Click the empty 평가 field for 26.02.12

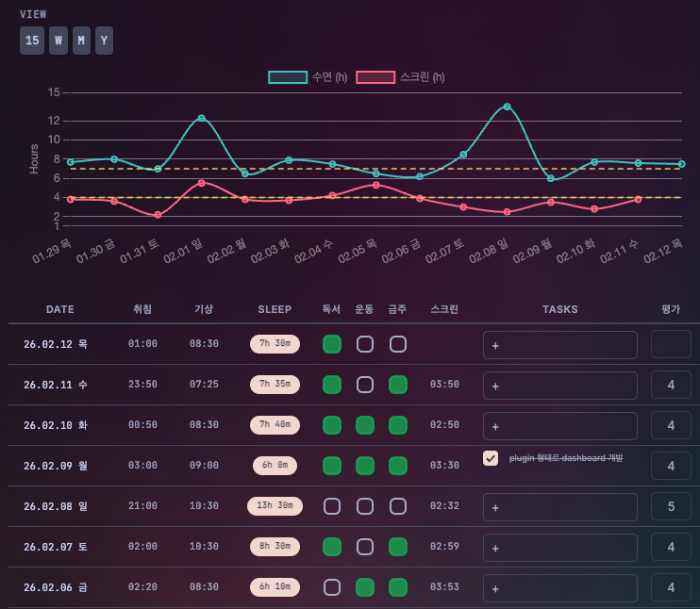pos(671,344)
